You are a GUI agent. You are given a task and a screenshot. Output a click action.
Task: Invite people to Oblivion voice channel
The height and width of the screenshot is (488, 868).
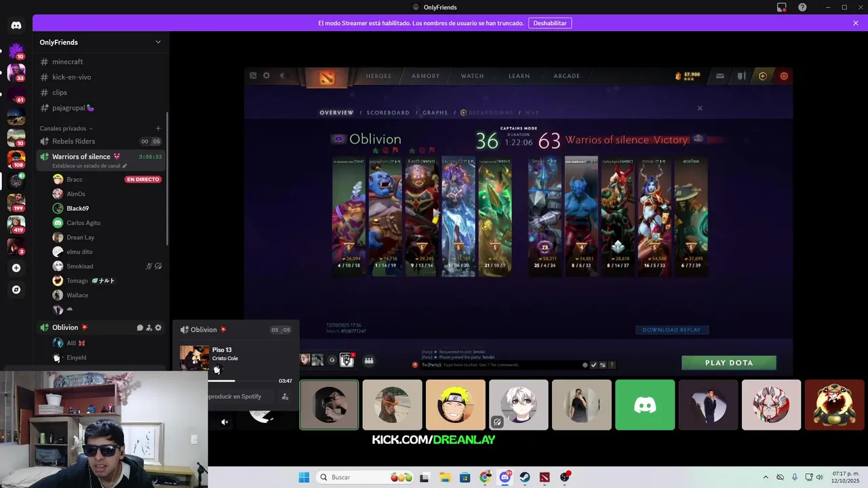(149, 327)
